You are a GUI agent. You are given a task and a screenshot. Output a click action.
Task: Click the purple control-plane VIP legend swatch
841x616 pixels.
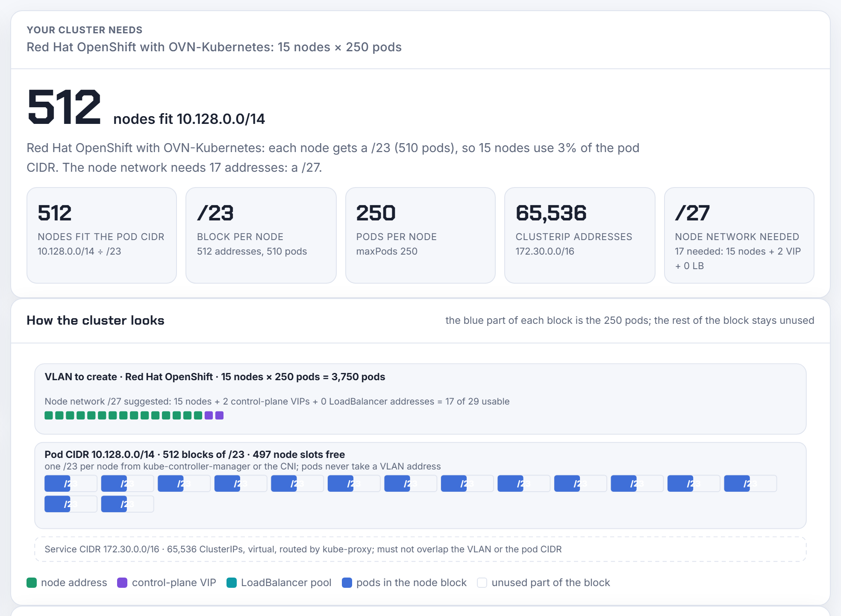point(122,583)
